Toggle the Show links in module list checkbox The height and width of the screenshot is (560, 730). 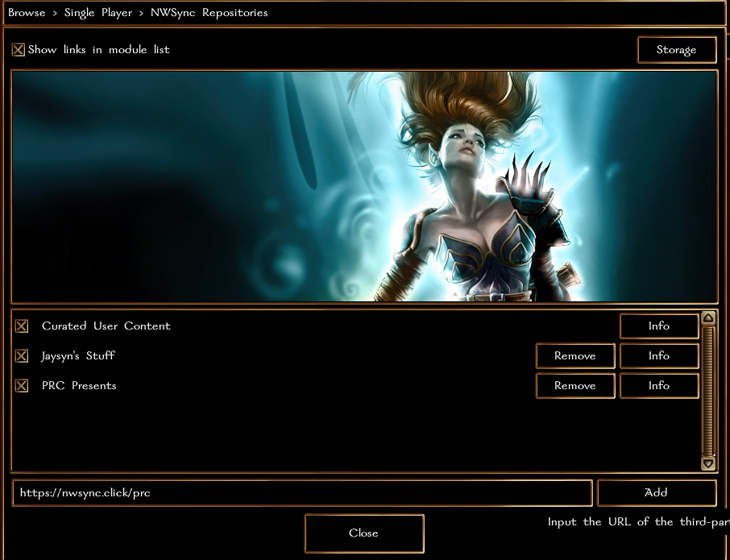(x=19, y=49)
